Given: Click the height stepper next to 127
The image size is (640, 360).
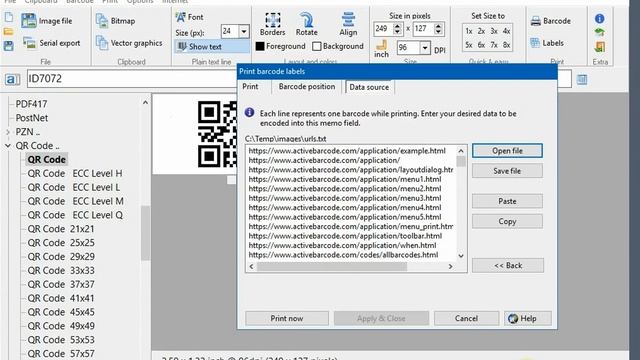Looking at the screenshot, I should (x=438, y=29).
